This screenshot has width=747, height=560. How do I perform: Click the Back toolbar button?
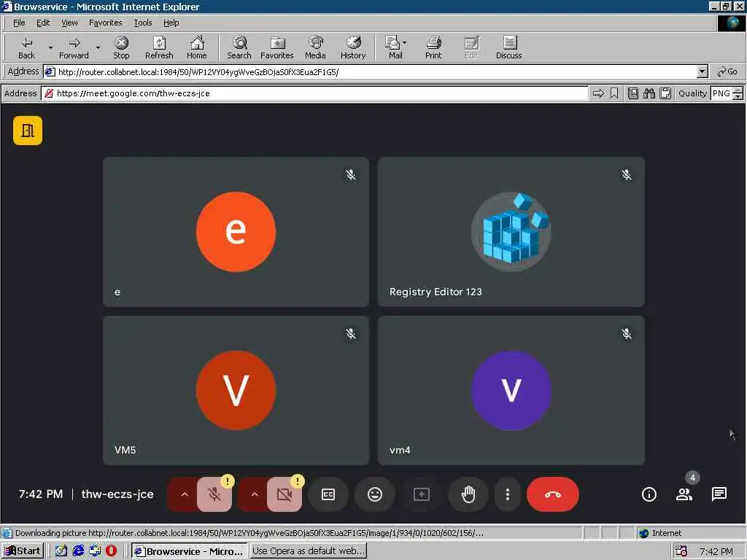click(27, 47)
